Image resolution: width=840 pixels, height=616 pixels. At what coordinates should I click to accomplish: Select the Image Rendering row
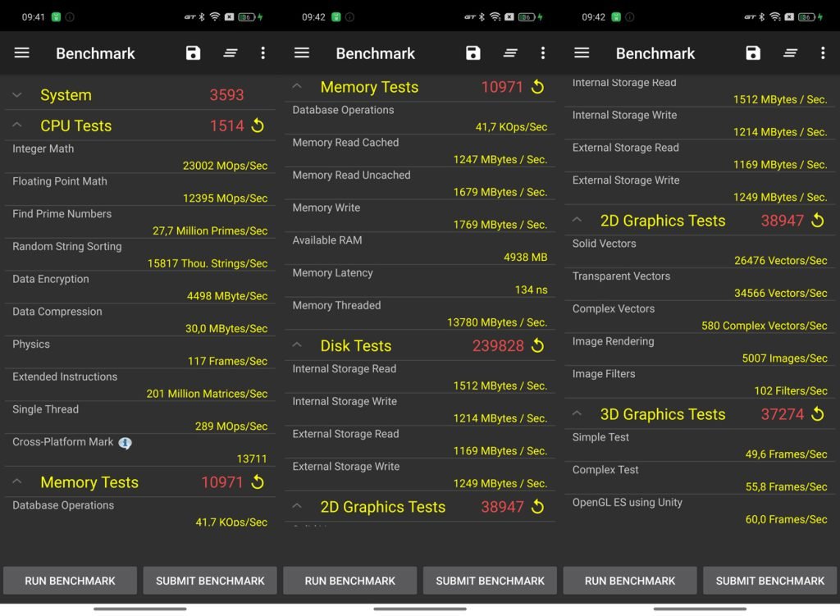(x=700, y=350)
